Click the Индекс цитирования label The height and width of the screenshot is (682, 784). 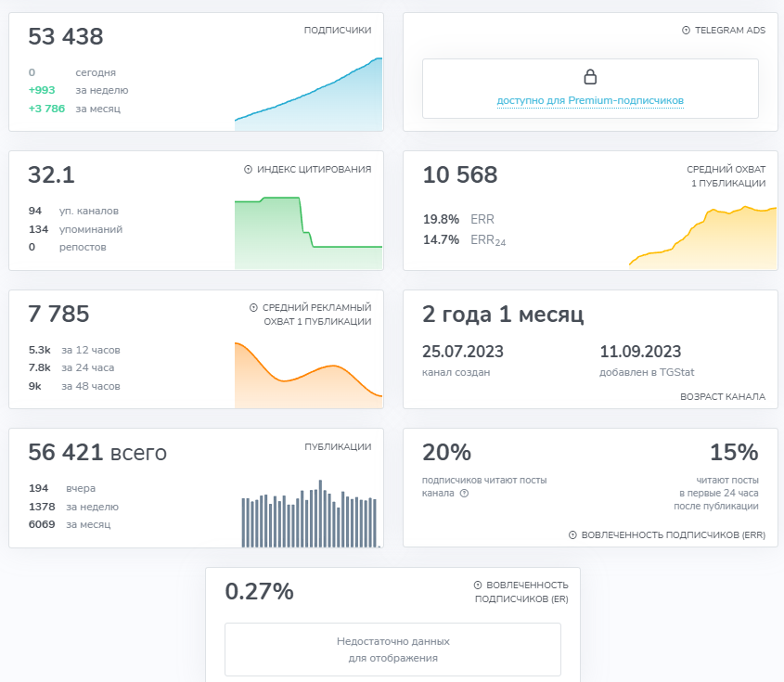coord(314,170)
